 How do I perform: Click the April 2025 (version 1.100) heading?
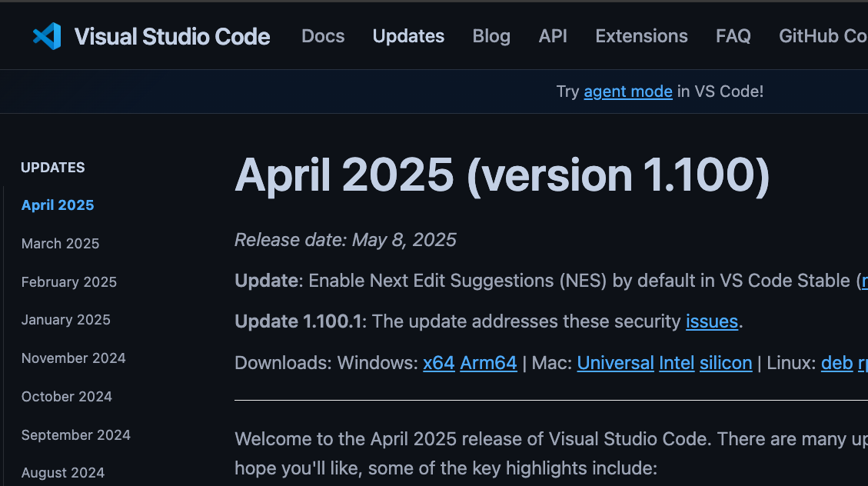[502, 175]
